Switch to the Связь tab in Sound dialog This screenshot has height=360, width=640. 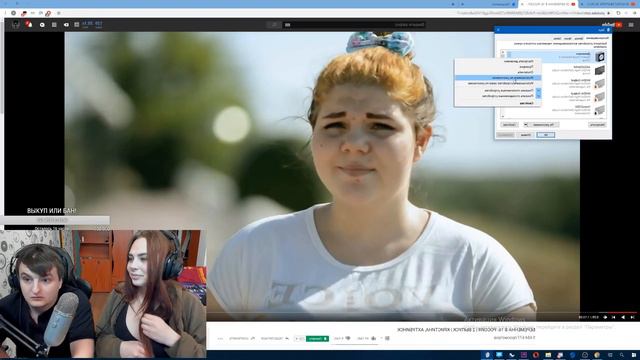point(558,38)
